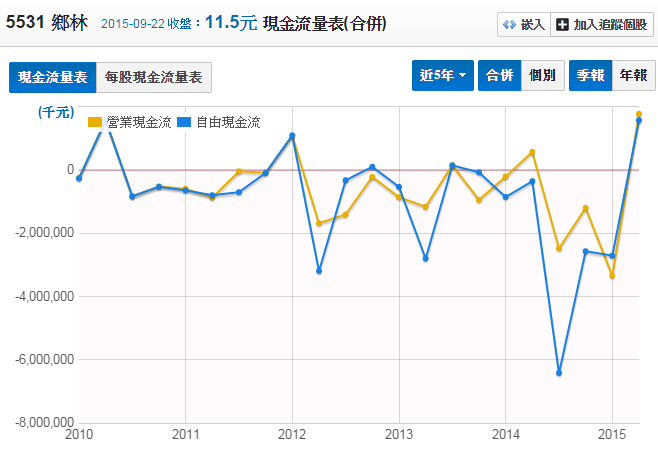Click the topmost yellow point at chart's right edge
Viewport: 658px width, 449px height.
pos(639,114)
